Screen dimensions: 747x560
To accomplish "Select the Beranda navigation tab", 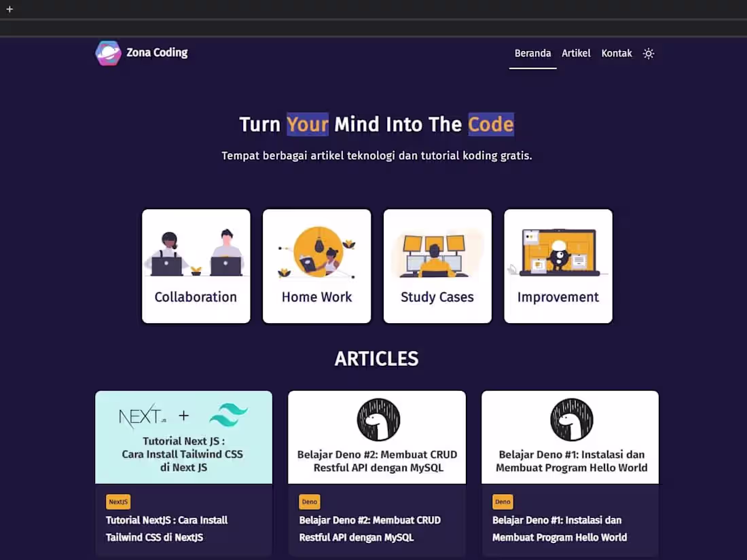I will click(532, 53).
